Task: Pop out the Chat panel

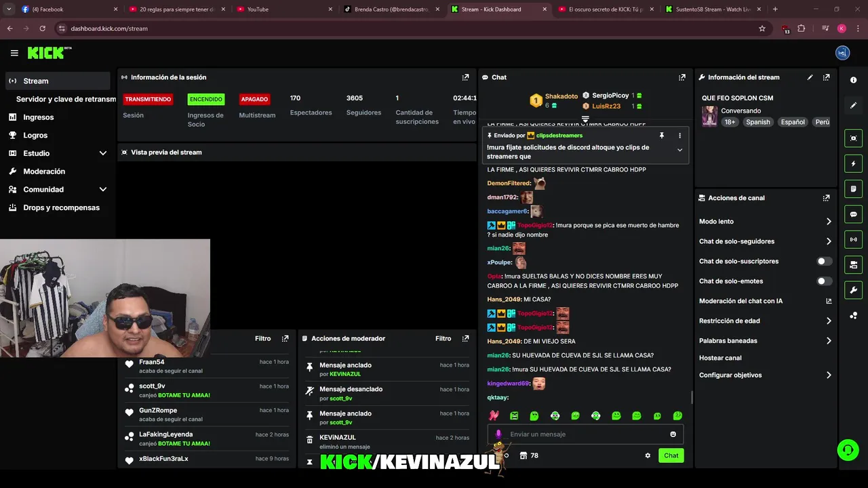Action: pos(682,77)
